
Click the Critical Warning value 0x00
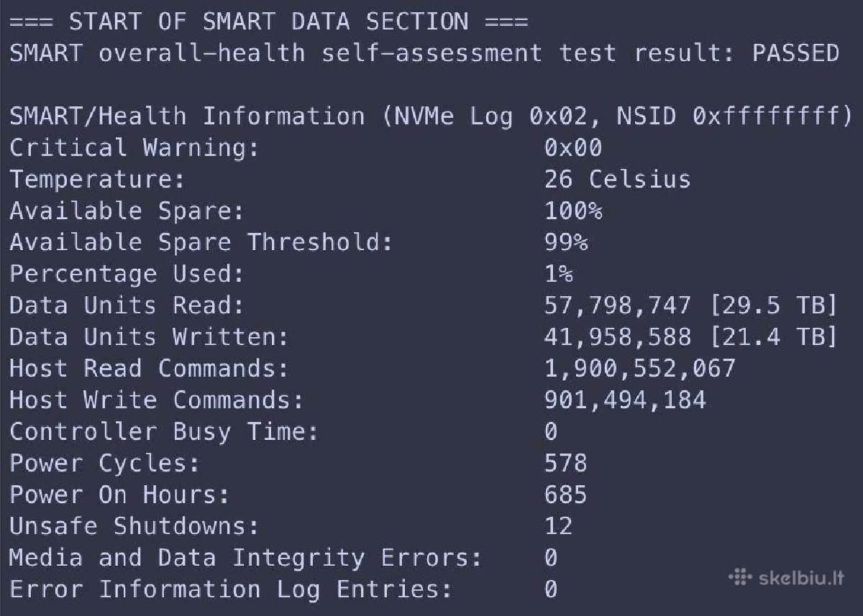click(x=573, y=147)
